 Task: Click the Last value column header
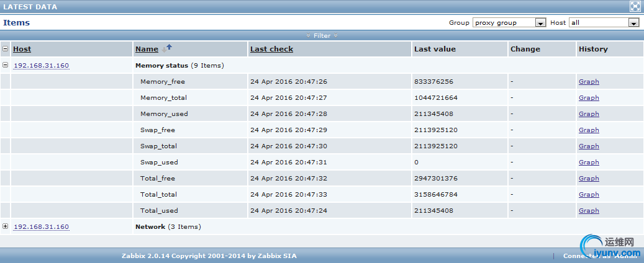point(435,49)
